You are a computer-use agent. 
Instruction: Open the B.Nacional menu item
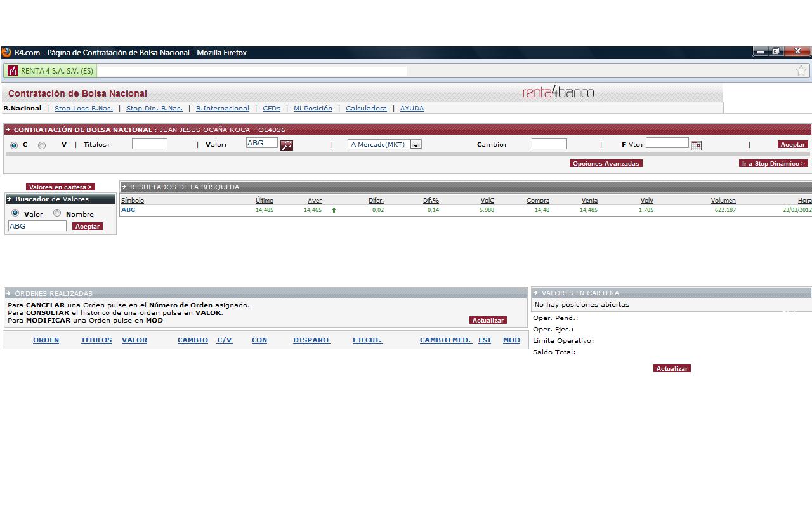point(22,109)
